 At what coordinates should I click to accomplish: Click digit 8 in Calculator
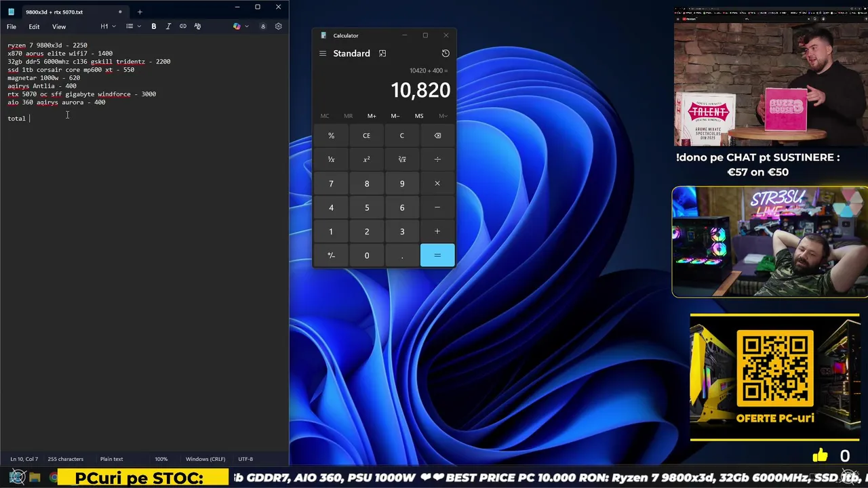366,184
